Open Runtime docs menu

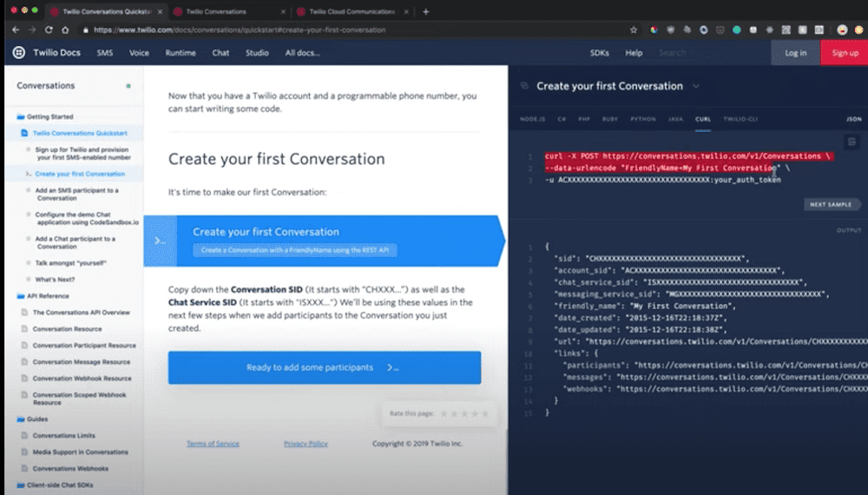coord(181,53)
